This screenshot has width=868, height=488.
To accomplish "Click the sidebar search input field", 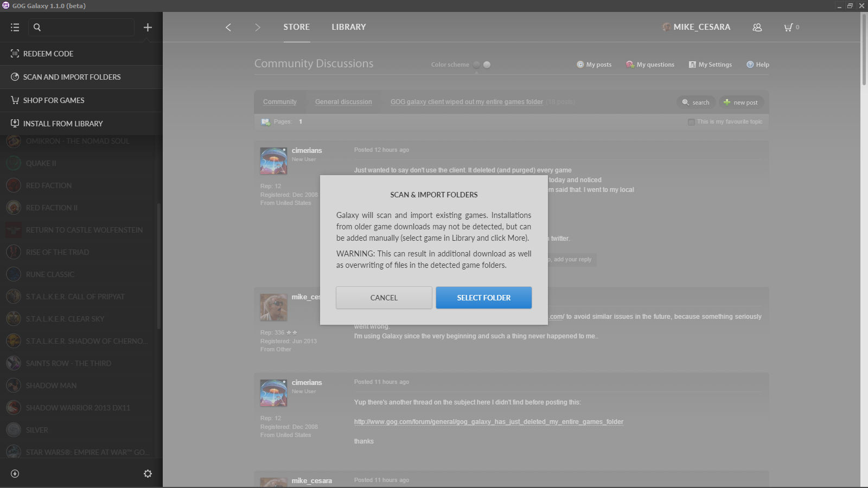I will tap(81, 27).
